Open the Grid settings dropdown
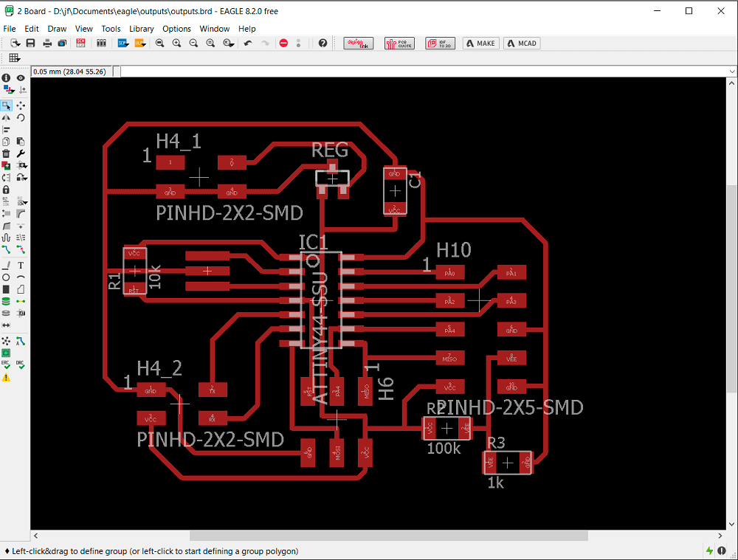The image size is (738, 560). tap(15, 58)
